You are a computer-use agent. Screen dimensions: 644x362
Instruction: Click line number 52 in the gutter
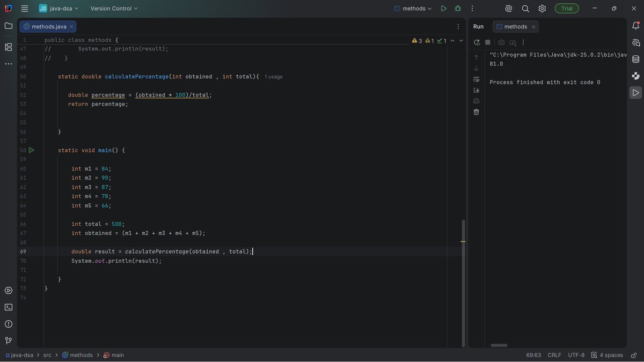point(23,95)
